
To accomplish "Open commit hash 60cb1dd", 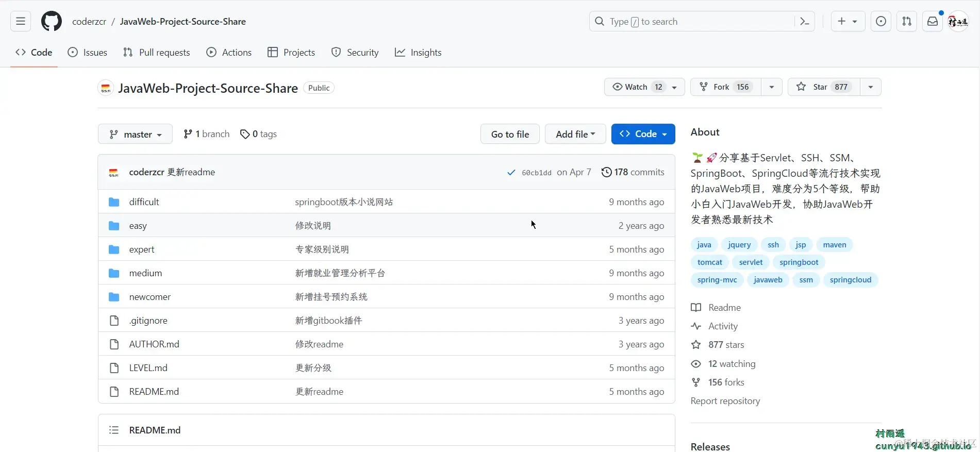I will tap(537, 173).
